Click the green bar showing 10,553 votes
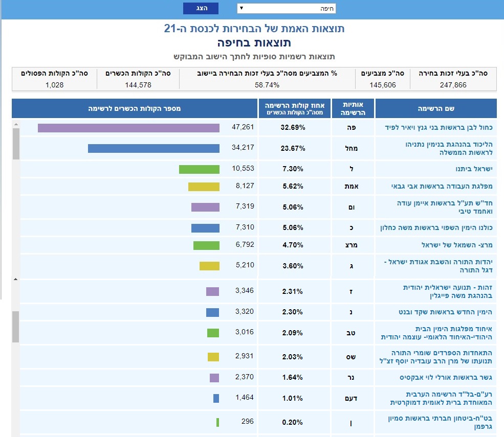The width and height of the screenshot is (504, 437). point(199,169)
